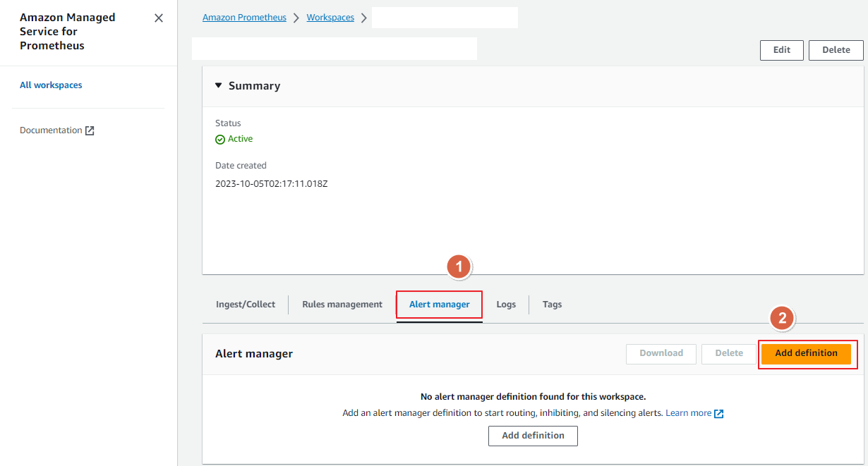Click the white Add definition button below message
The image size is (868, 466).
point(533,436)
